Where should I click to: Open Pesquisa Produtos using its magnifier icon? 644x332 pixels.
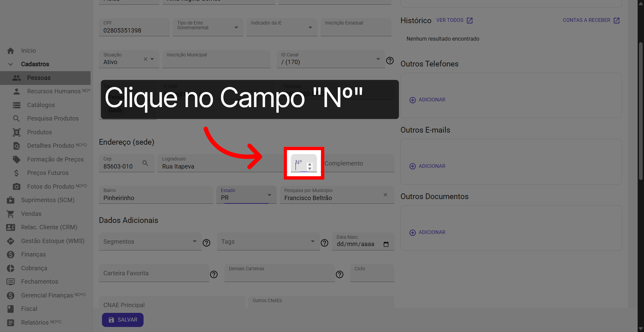pyautogui.click(x=16, y=118)
